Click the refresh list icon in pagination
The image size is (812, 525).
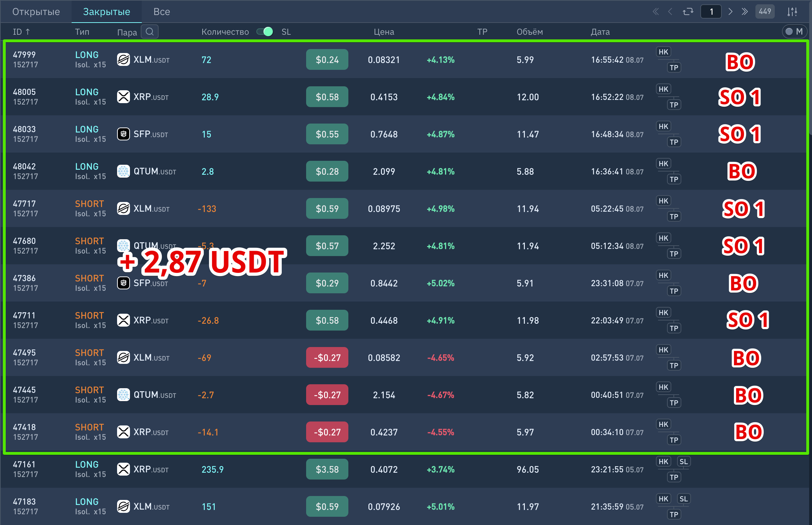(688, 12)
